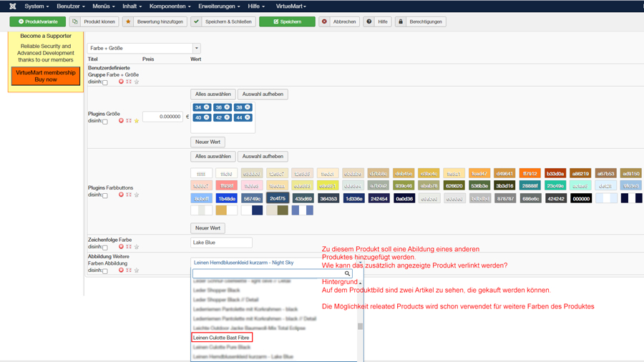Click the Joomla logo icon

12,6
